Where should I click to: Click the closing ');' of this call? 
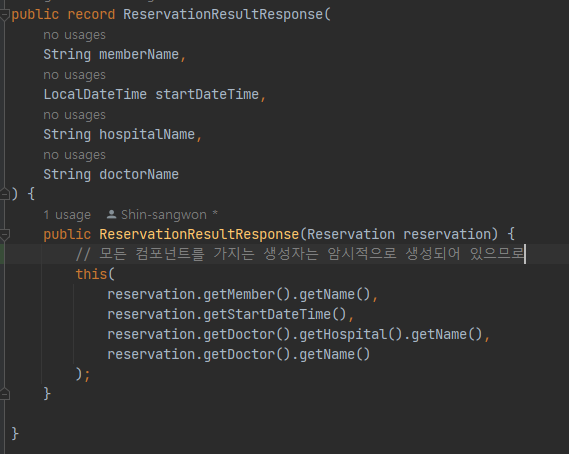[x=83, y=374]
